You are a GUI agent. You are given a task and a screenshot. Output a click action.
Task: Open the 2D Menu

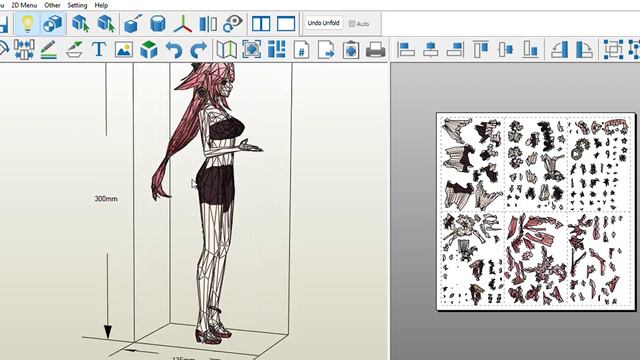tap(24, 5)
